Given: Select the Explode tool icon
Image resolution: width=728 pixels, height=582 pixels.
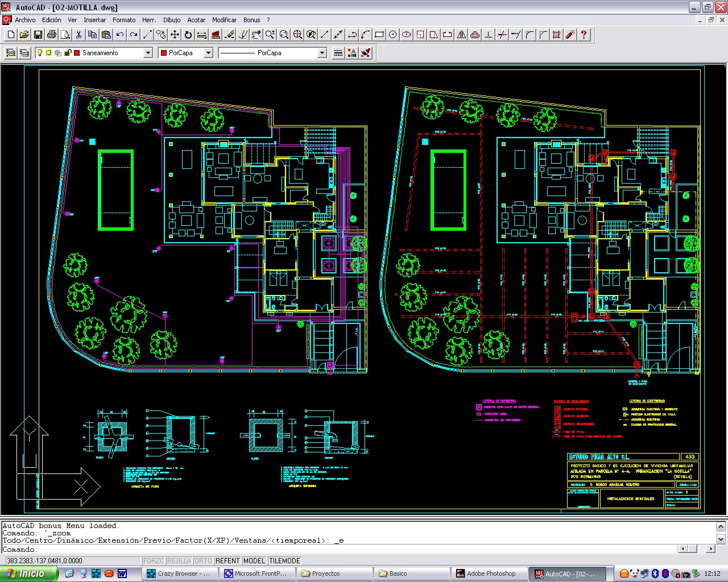Looking at the screenshot, I should tap(570, 35).
